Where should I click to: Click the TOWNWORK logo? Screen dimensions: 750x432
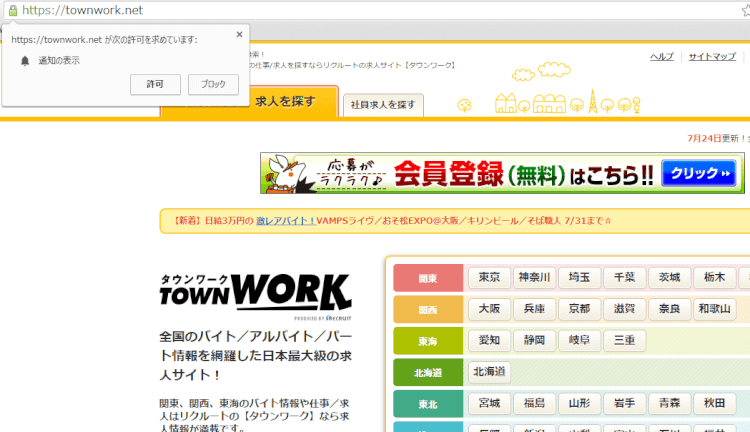pos(255,295)
